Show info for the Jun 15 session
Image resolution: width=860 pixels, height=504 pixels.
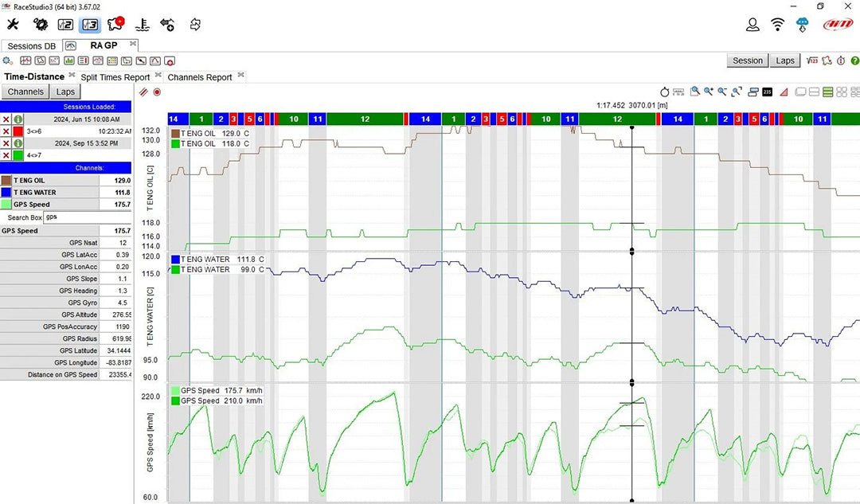coord(18,119)
